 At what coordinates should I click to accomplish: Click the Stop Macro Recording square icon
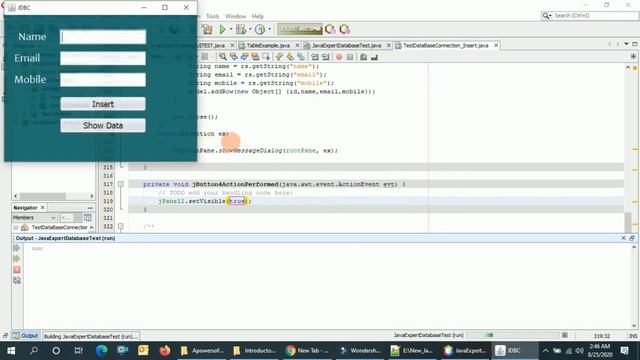(350, 57)
